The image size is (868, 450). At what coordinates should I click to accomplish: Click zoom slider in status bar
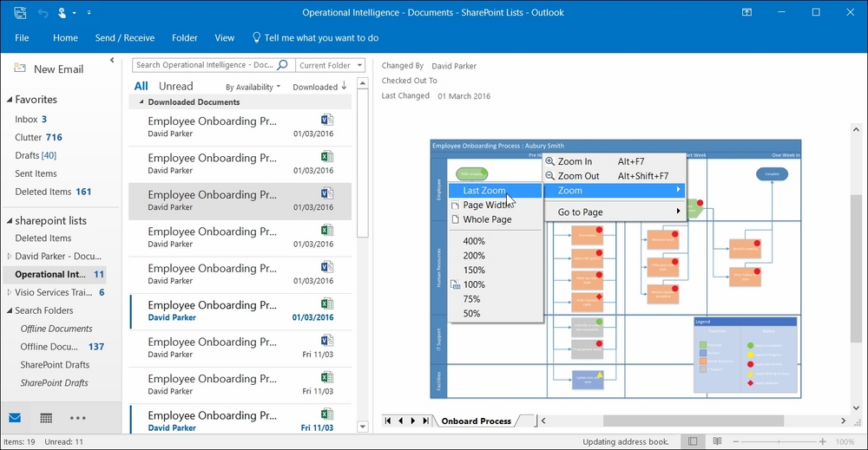[x=779, y=441]
